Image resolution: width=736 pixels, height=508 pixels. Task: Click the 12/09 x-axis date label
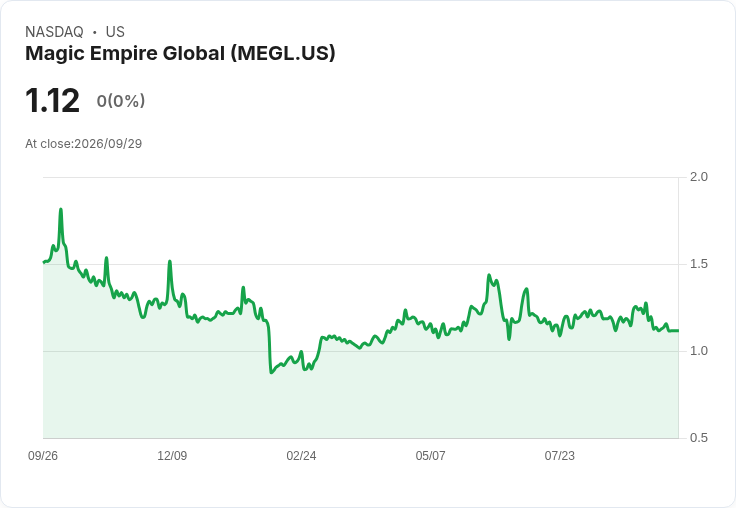tap(172, 455)
